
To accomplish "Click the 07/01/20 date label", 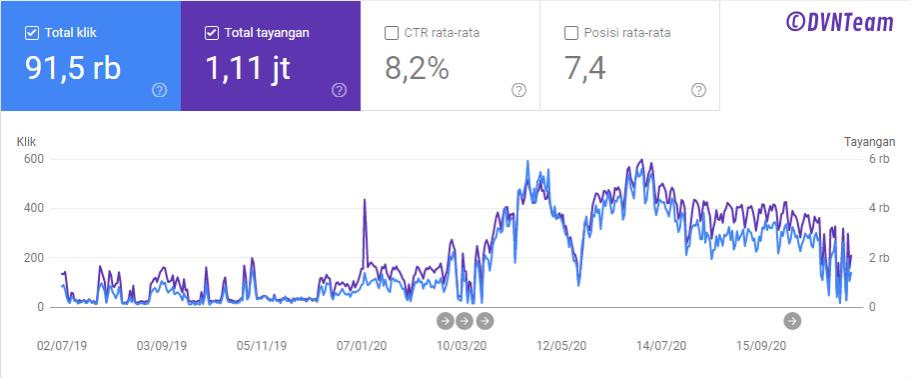I will pos(362,345).
